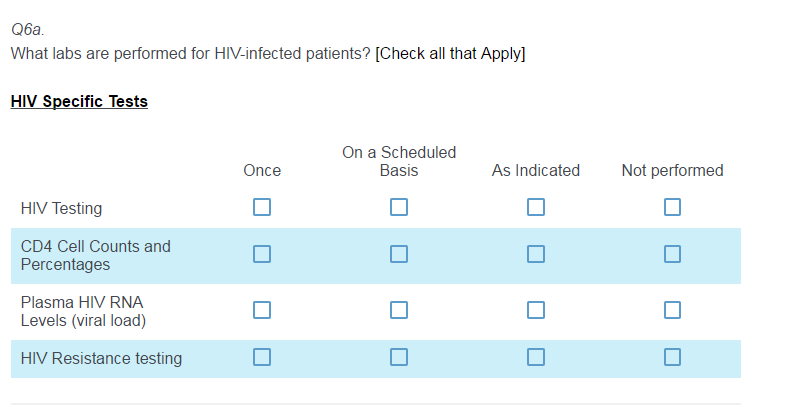802x416 pixels.
Task: Check 'Once' for HIV Resistance testing
Action: coord(262,356)
